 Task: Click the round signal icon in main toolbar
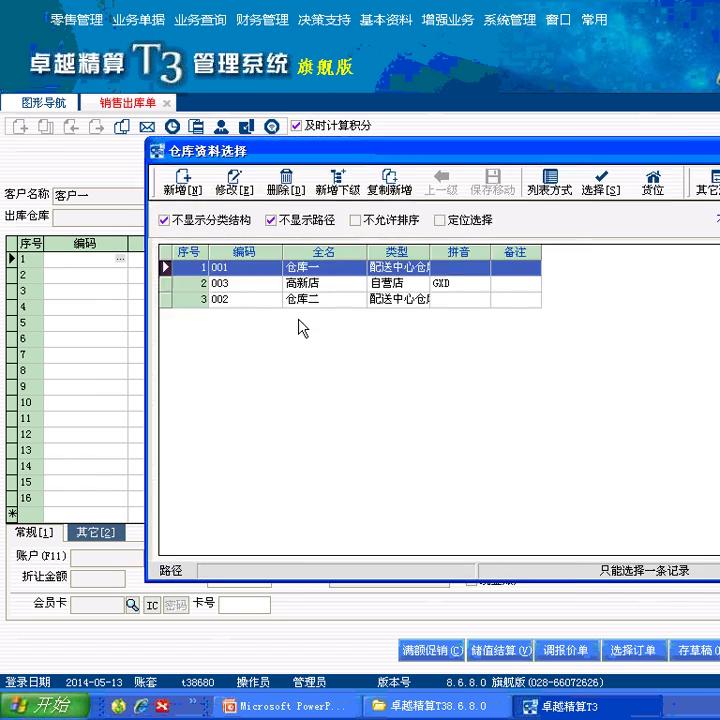(272, 126)
